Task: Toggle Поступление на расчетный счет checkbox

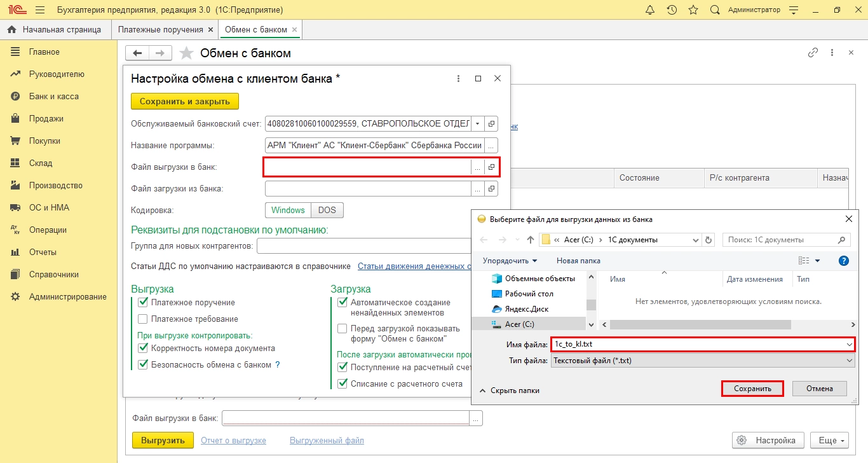Action: tap(342, 368)
